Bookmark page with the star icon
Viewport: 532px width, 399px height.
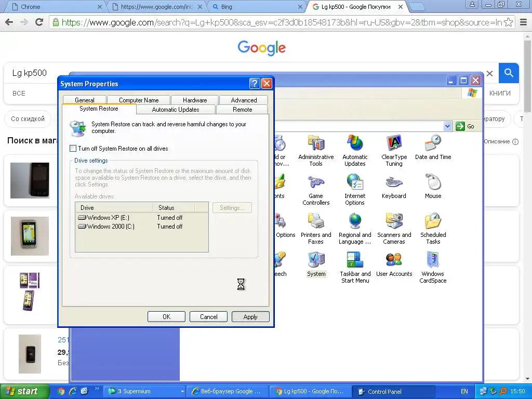coord(508,22)
